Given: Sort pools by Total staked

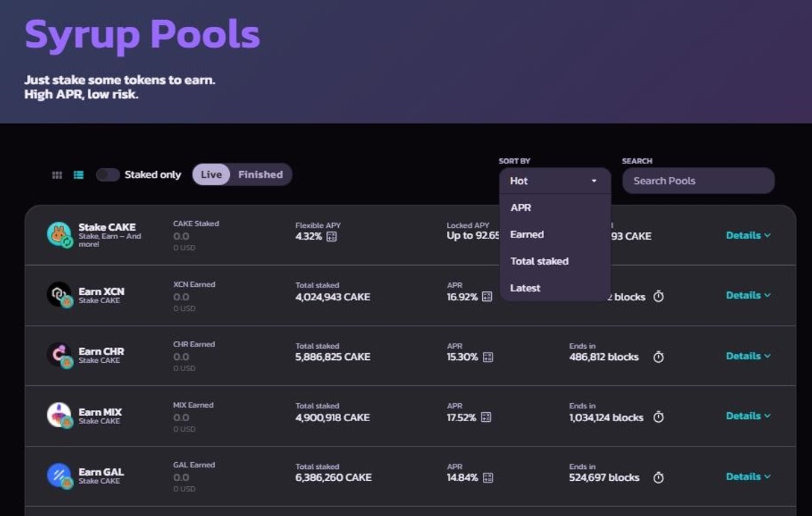Looking at the screenshot, I should [540, 261].
